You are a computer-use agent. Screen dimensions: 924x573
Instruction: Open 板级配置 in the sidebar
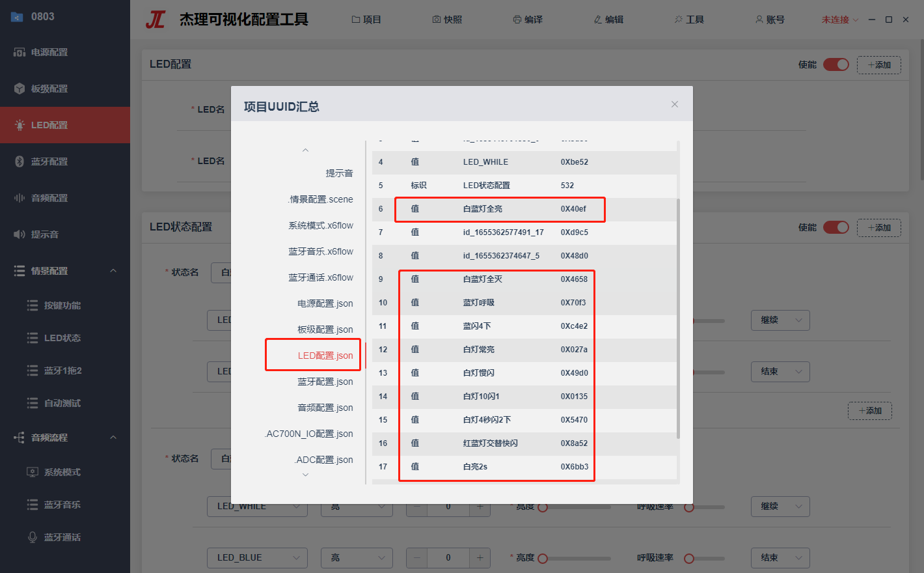[x=65, y=89]
